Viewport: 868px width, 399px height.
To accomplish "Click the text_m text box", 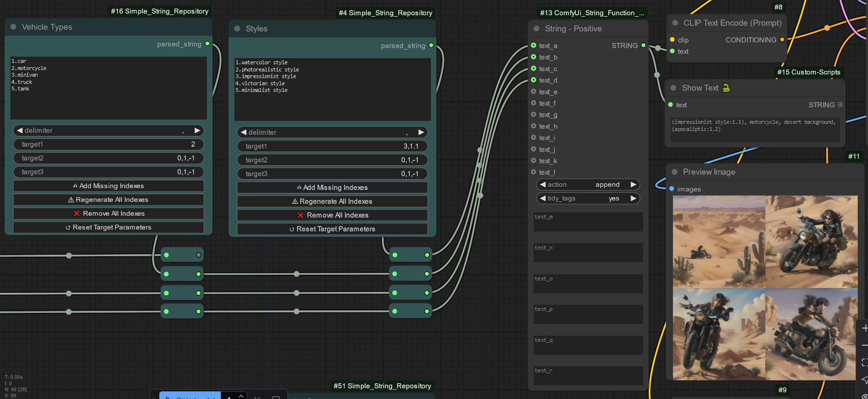I will point(588,222).
